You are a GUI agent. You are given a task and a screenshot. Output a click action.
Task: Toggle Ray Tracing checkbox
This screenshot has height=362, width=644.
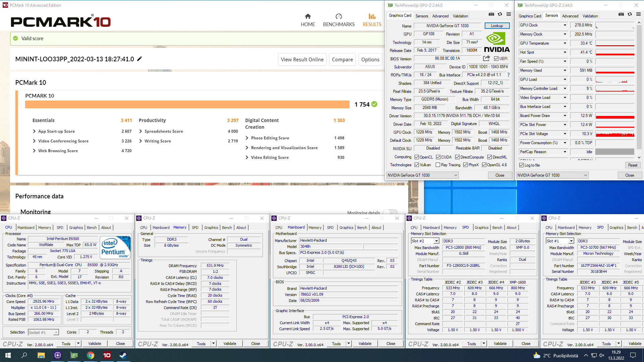pyautogui.click(x=438, y=165)
